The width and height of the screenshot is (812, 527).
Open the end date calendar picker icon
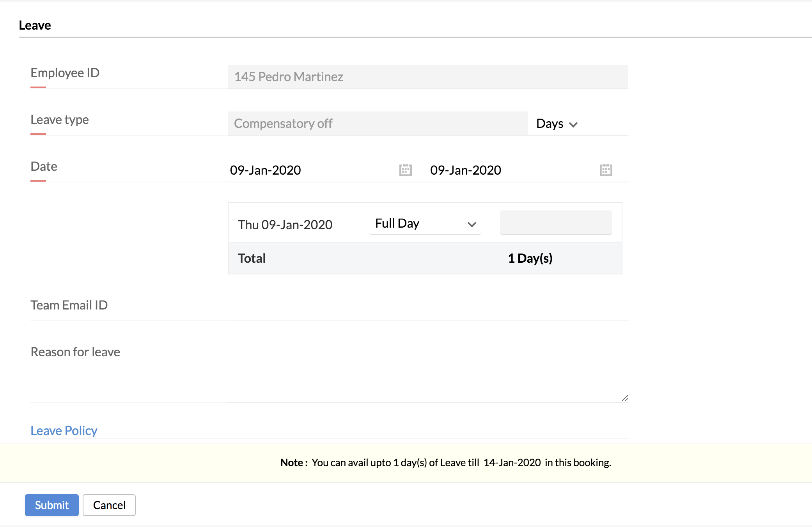point(606,170)
